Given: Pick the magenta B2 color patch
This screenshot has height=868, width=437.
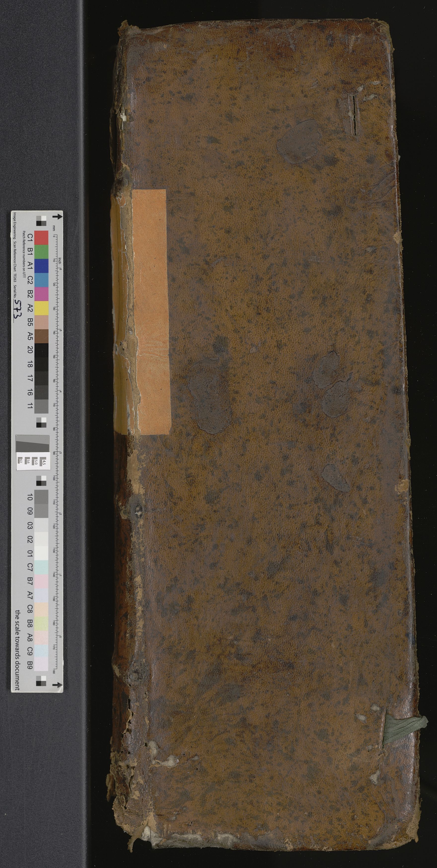Looking at the screenshot, I should [x=41, y=294].
